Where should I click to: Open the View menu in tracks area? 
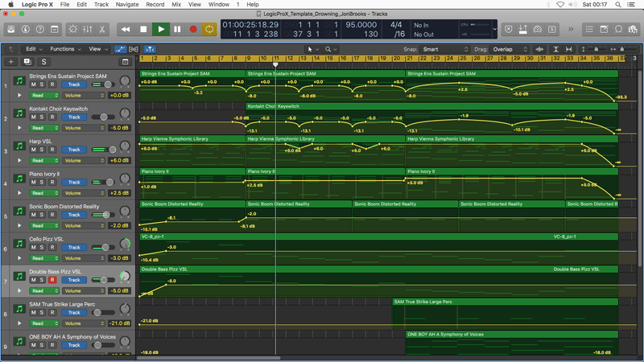pyautogui.click(x=98, y=49)
